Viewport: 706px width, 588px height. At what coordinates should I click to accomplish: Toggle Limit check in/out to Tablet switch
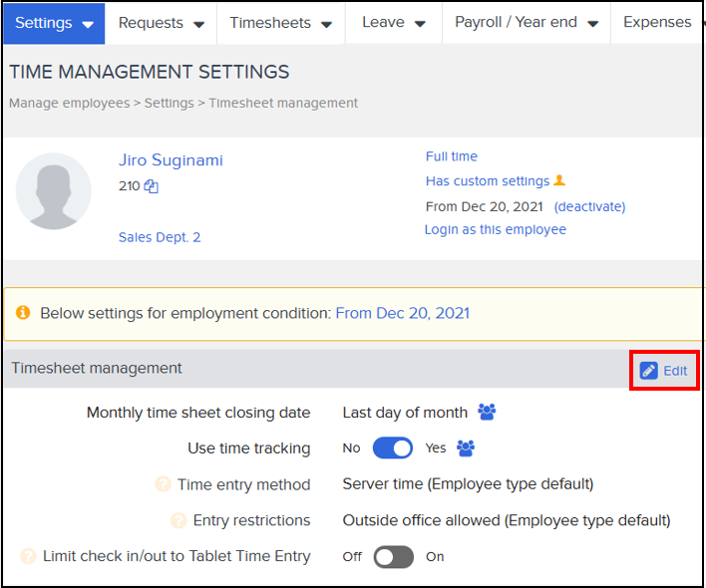coord(394,557)
